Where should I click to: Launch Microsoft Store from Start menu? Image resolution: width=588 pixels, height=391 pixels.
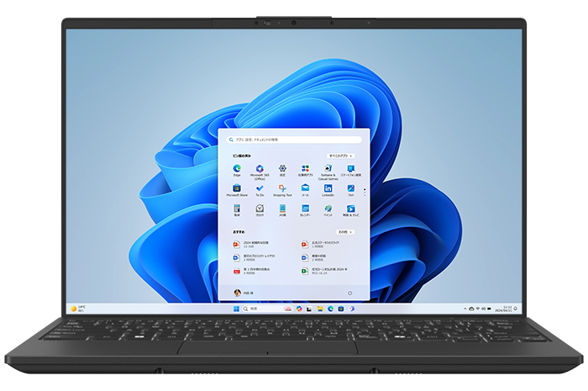point(238,189)
